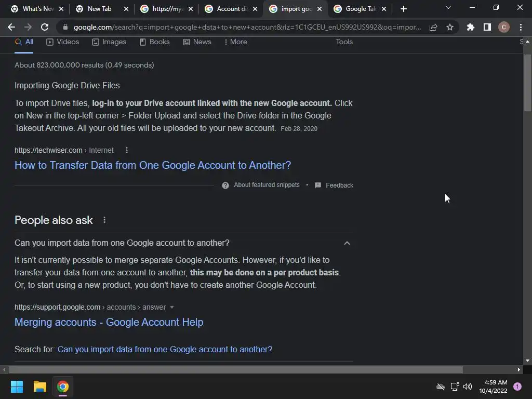Image resolution: width=532 pixels, height=399 pixels.
Task: Open Chrome's three-dot menu
Action: pos(521,27)
